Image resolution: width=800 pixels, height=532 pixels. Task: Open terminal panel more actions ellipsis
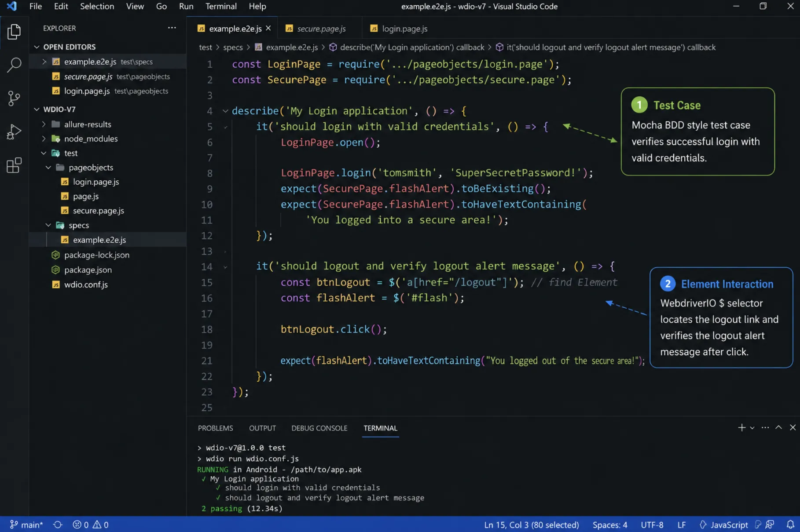tap(765, 427)
